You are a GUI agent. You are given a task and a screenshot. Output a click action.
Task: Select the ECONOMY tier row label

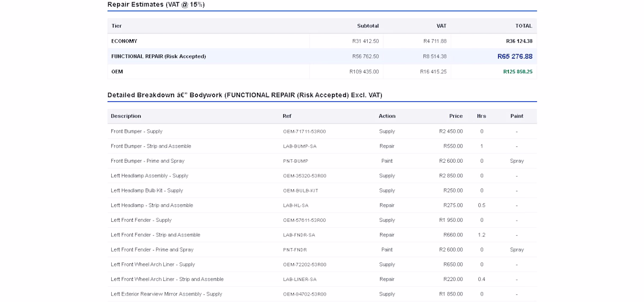tap(124, 41)
